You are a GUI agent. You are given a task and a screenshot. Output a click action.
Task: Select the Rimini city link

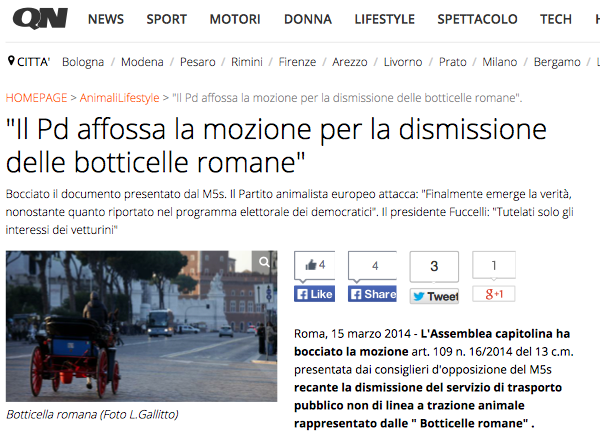click(247, 62)
